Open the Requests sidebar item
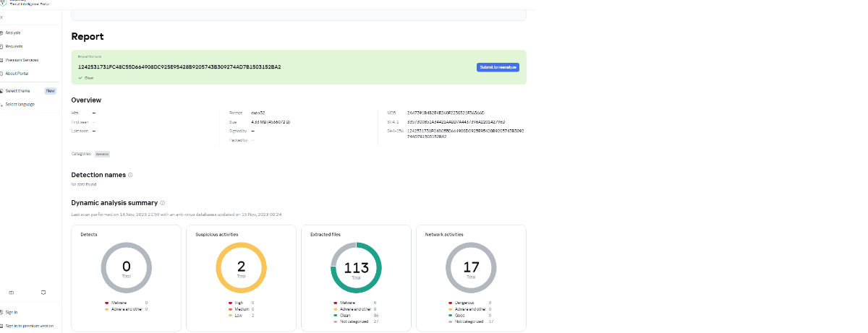 click(14, 46)
